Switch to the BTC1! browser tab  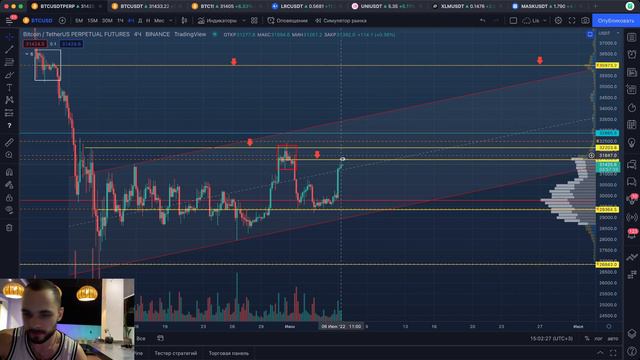227,6
